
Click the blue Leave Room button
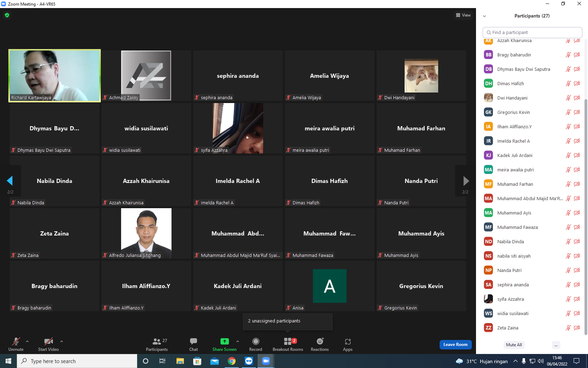[x=455, y=345]
